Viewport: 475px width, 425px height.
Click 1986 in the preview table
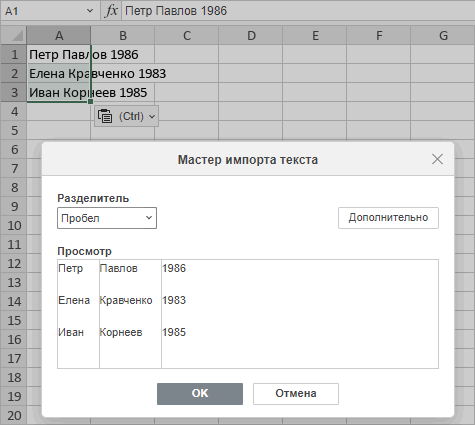pos(174,268)
